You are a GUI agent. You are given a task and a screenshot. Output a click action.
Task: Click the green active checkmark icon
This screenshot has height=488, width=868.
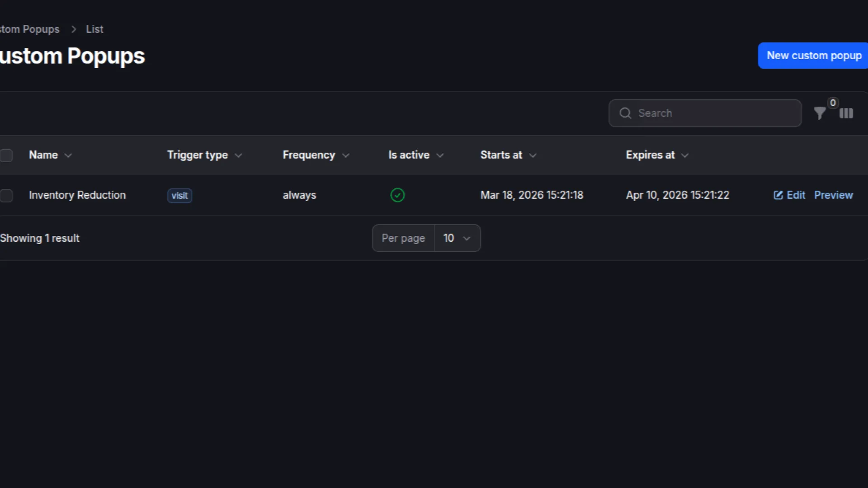point(397,195)
